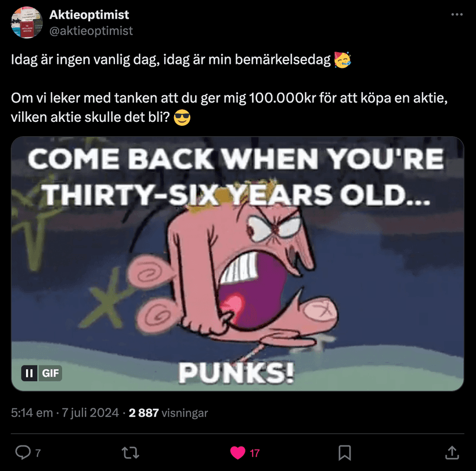Click the Aktieoptimist display name

coord(89,15)
